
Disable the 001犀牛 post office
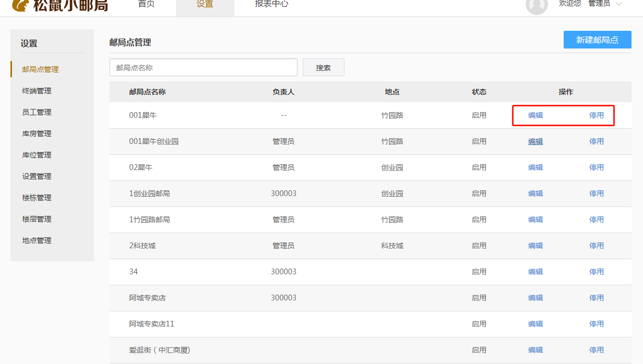point(597,115)
